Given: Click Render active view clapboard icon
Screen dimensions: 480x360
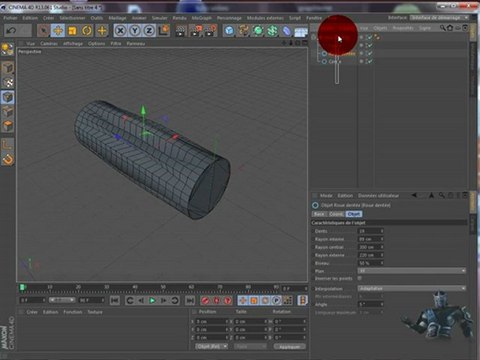Looking at the screenshot, I should 180,31.
